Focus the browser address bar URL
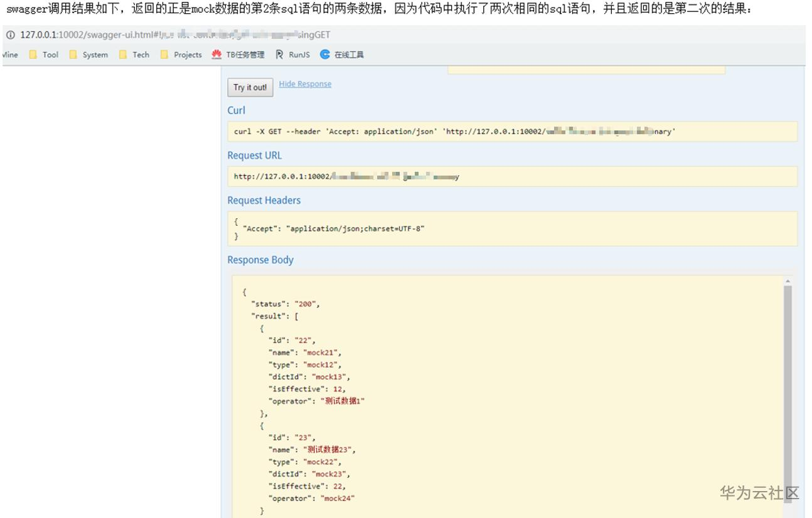 click(x=175, y=35)
